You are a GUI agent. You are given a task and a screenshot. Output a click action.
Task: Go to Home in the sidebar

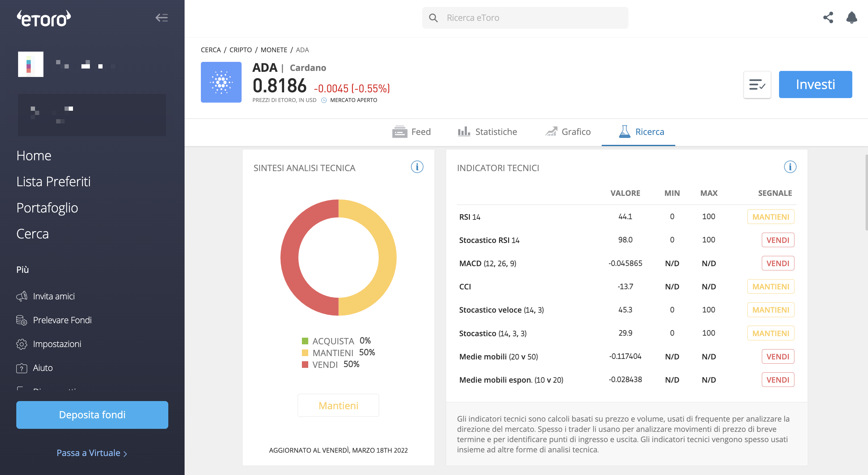coord(34,156)
